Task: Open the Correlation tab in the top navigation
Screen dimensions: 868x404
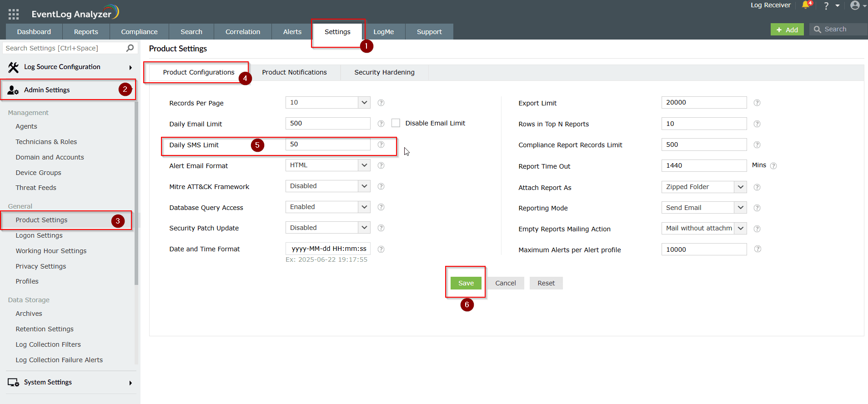Action: (242, 32)
